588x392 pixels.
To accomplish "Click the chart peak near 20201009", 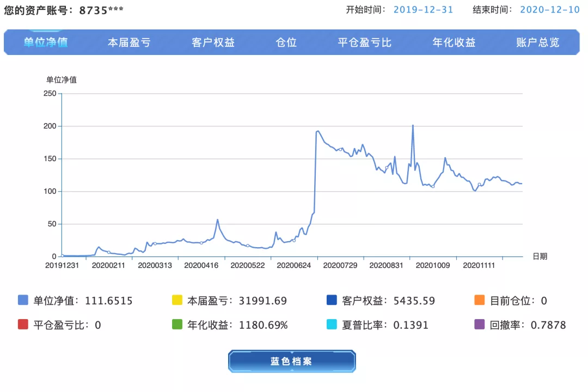I will click(x=413, y=125).
